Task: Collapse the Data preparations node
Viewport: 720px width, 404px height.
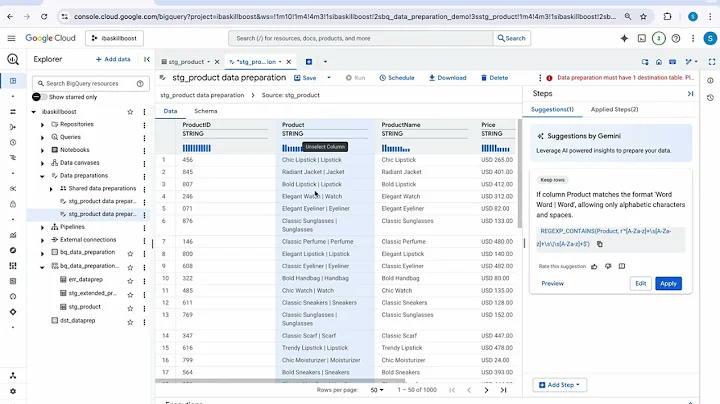Action: tap(42, 176)
